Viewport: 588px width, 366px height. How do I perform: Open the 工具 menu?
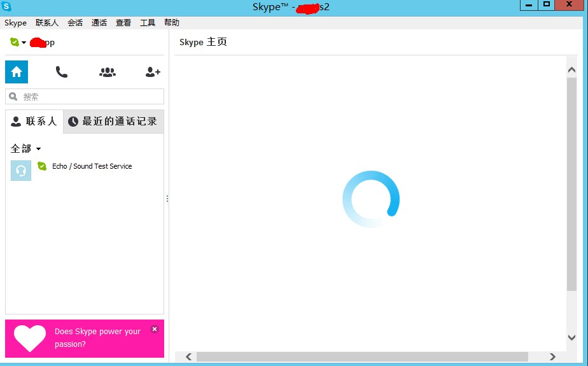click(148, 22)
